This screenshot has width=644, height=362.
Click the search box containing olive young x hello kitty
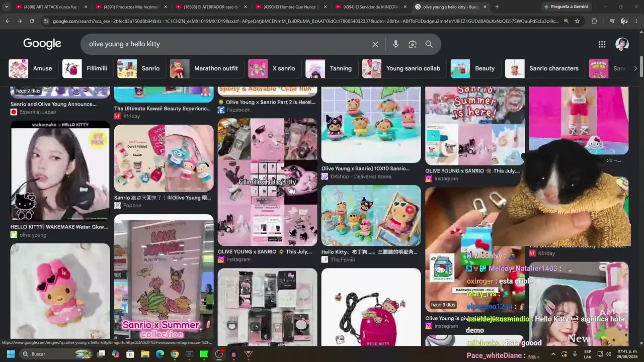pyautogui.click(x=226, y=44)
